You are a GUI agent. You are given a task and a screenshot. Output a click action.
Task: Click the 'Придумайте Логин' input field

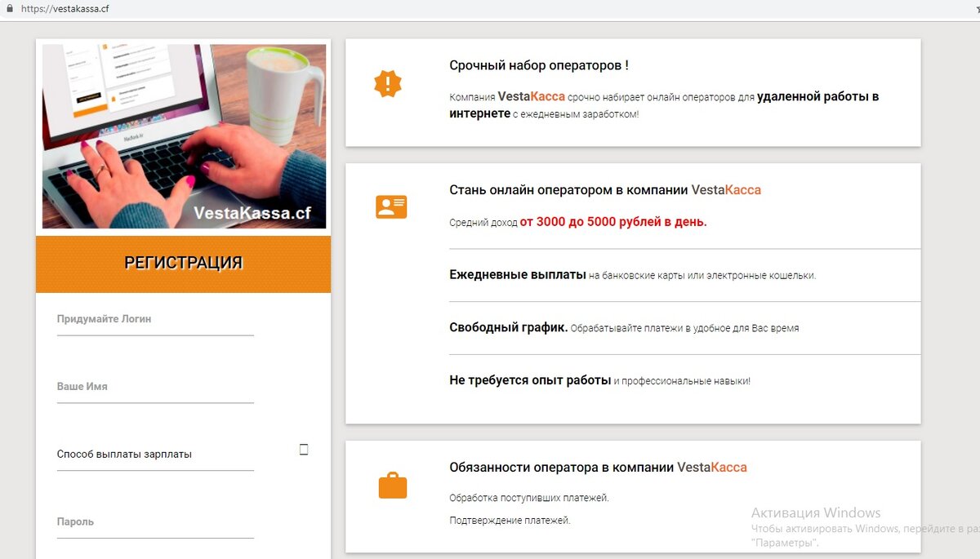(x=155, y=320)
